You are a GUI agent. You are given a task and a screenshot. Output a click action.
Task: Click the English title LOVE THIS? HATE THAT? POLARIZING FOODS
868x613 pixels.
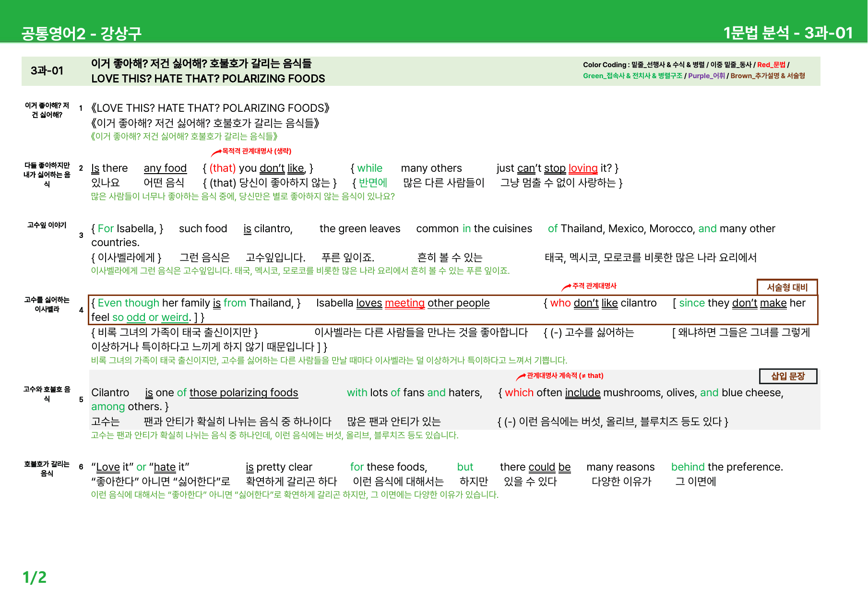click(208, 79)
